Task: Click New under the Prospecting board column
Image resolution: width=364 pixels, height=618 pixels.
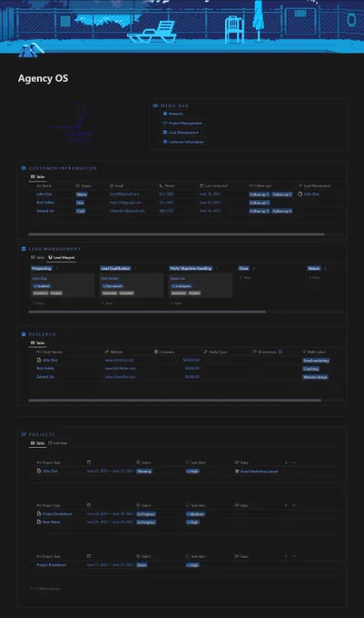Action: pos(38,303)
